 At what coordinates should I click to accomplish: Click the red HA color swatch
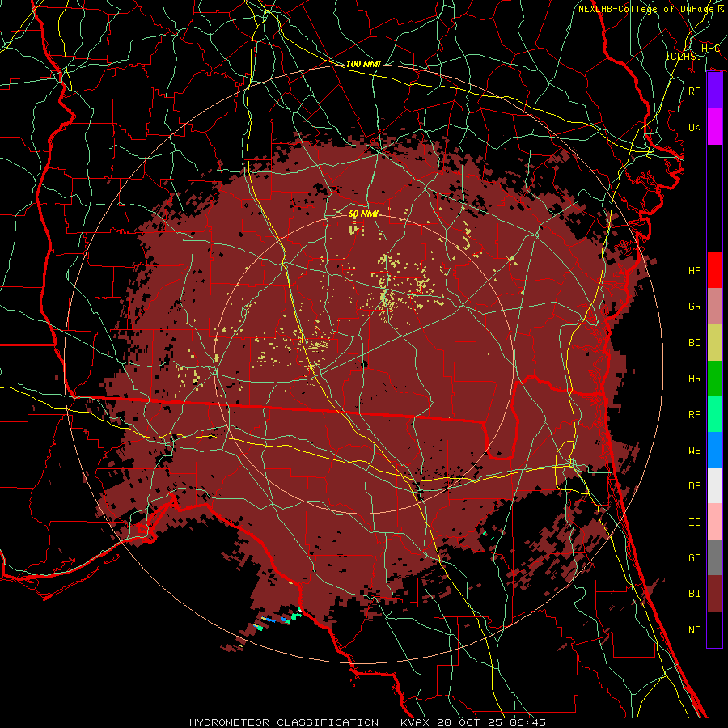(714, 270)
